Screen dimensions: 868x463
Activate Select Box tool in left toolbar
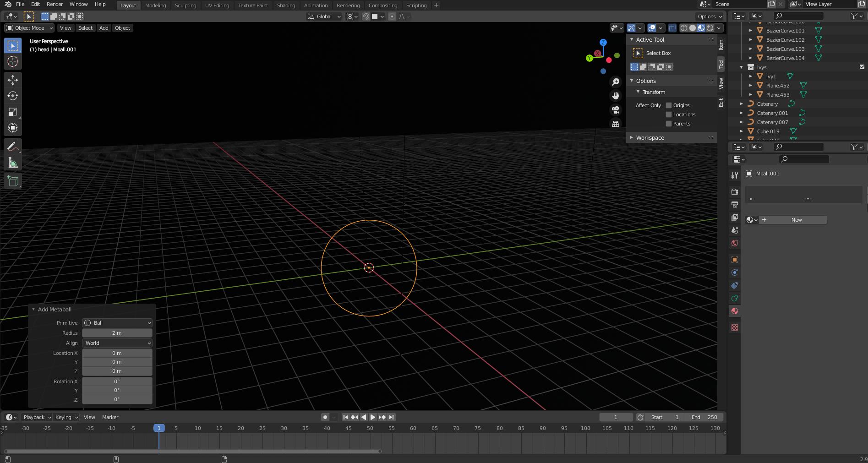pyautogui.click(x=13, y=45)
